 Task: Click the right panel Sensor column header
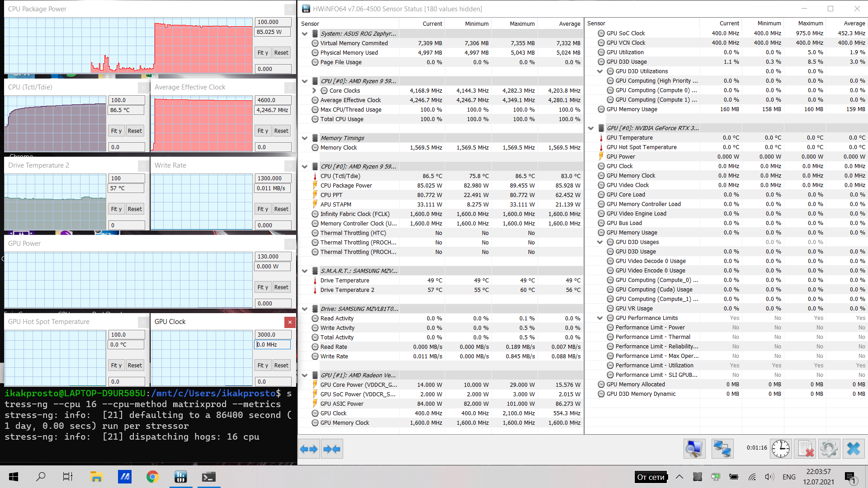point(642,23)
